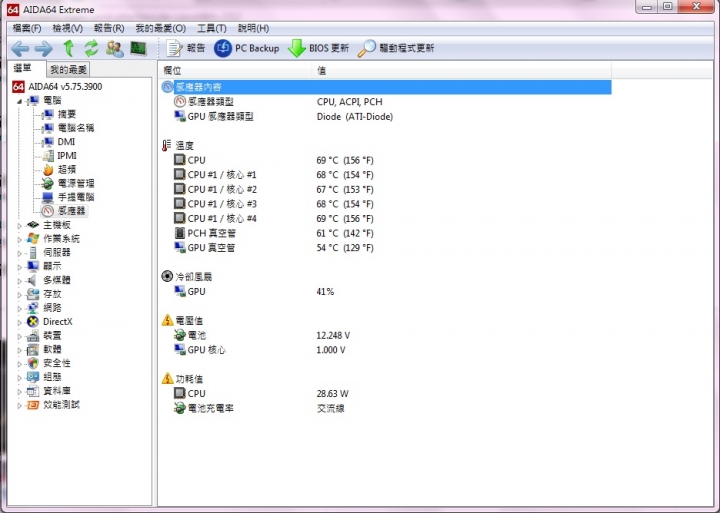Select the CPU #1 / 核心 #2 row
The height and width of the screenshot is (513, 720).
tap(386, 189)
